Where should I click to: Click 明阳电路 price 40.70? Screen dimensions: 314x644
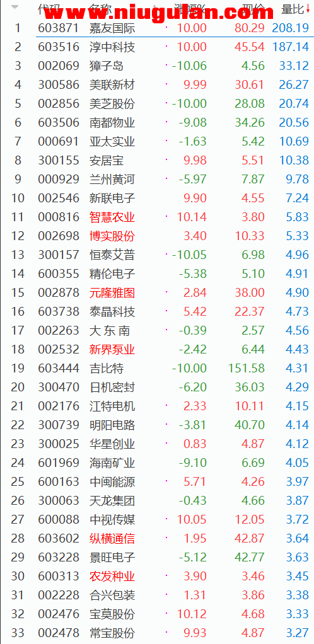pyautogui.click(x=250, y=425)
